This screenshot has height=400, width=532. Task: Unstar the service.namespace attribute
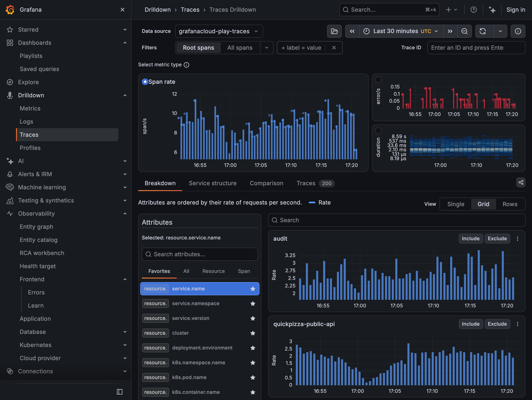click(x=253, y=303)
